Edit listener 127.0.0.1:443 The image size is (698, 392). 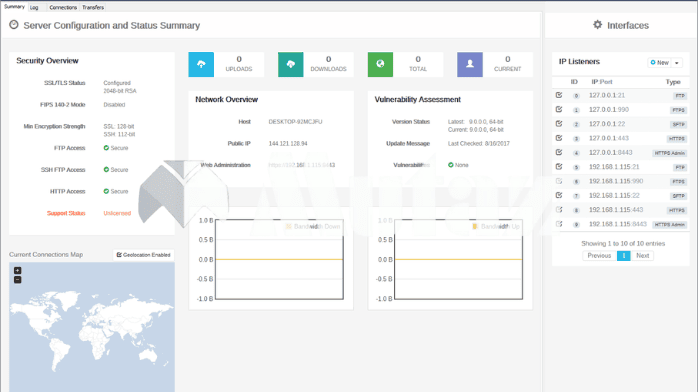pos(559,138)
